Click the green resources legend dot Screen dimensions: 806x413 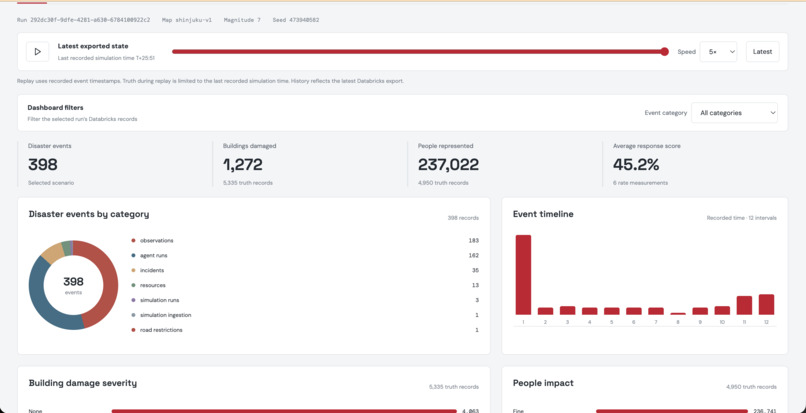pyautogui.click(x=133, y=285)
